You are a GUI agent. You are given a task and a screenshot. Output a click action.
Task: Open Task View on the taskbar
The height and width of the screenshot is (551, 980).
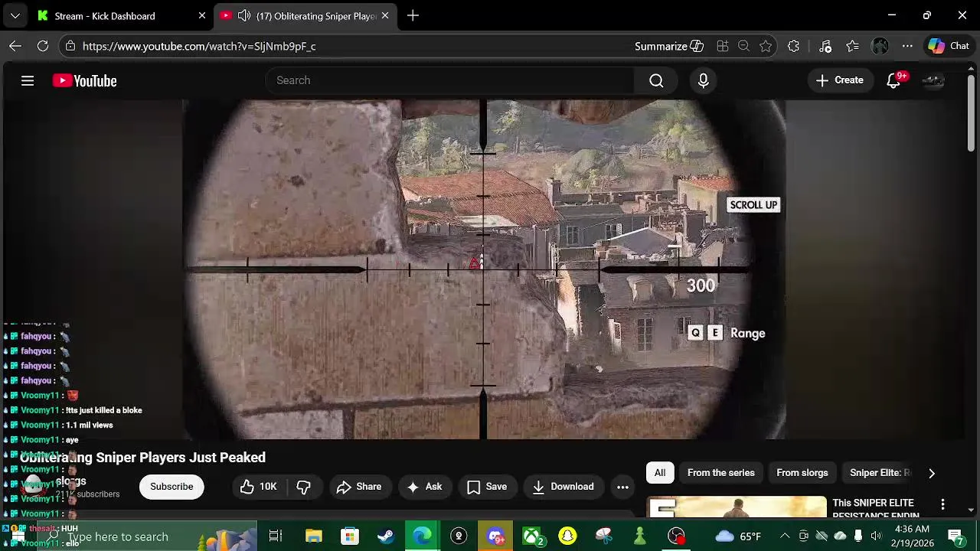(276, 536)
